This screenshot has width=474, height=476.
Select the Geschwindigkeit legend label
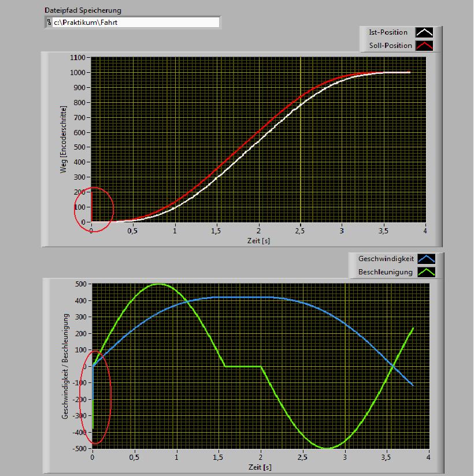[x=386, y=259]
